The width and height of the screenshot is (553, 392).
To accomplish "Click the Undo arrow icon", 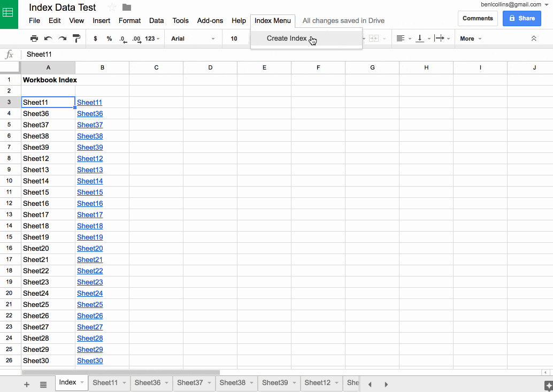I will click(x=48, y=39).
